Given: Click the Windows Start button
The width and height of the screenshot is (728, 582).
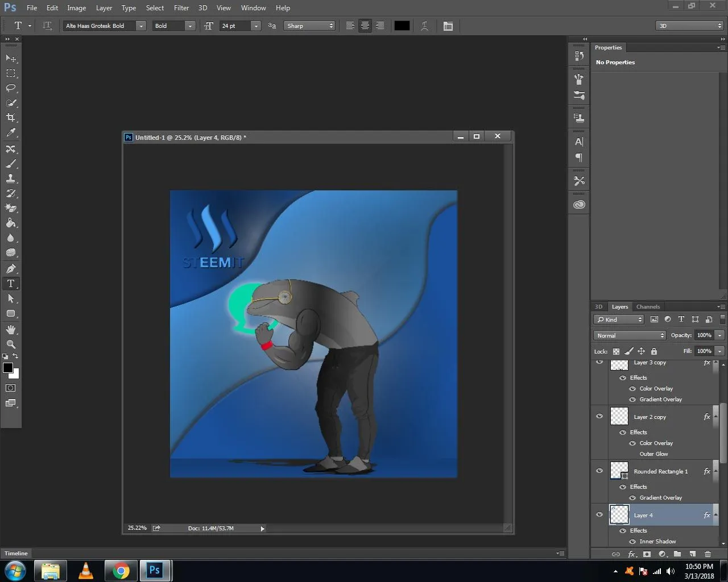Looking at the screenshot, I should [x=15, y=571].
